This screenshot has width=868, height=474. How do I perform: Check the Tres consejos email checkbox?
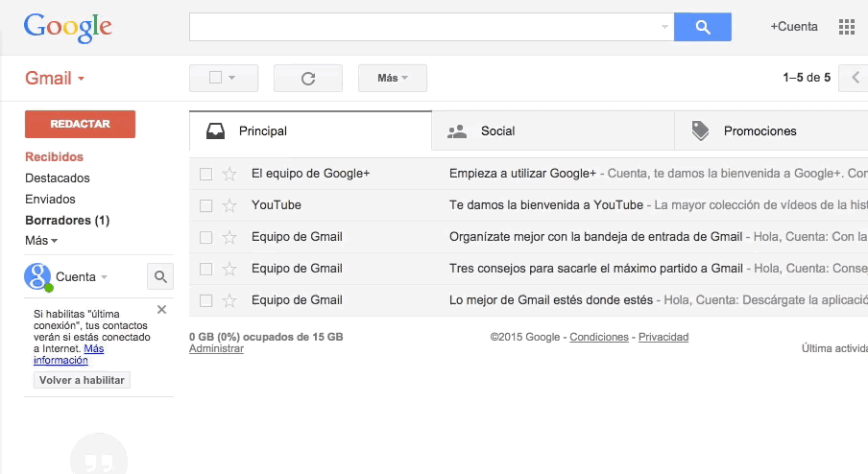pyautogui.click(x=205, y=269)
